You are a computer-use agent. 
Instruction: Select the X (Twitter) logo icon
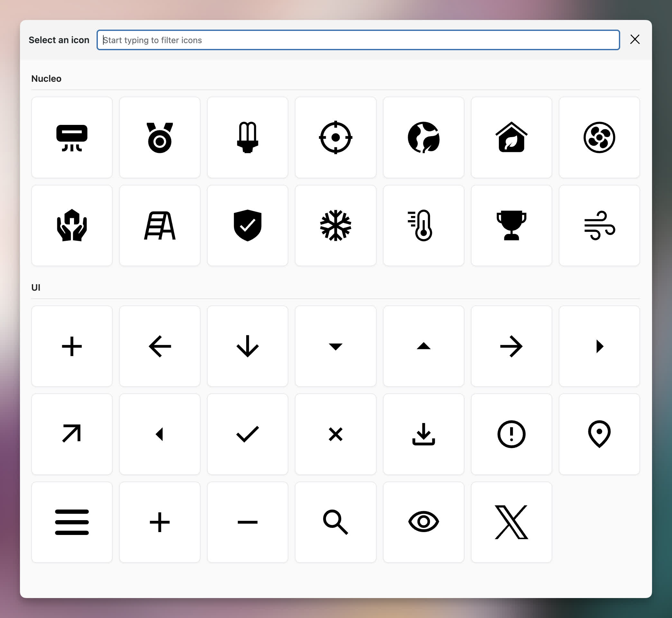(x=511, y=522)
